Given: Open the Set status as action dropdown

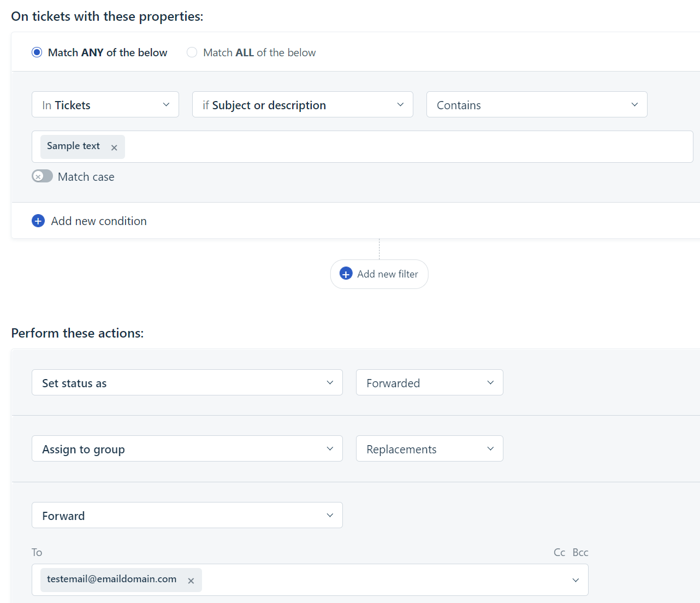Looking at the screenshot, I should pyautogui.click(x=187, y=382).
